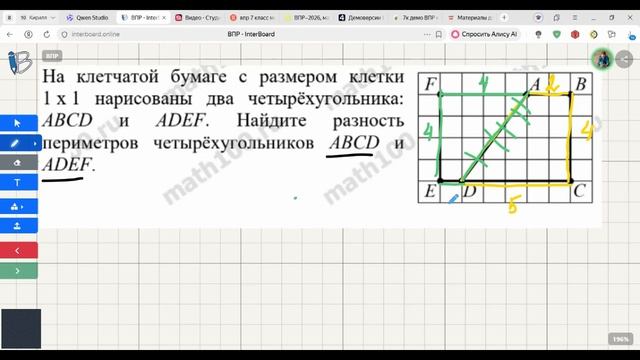Click Спросить Алису AI button
The width and height of the screenshot is (640, 360).
click(x=484, y=34)
